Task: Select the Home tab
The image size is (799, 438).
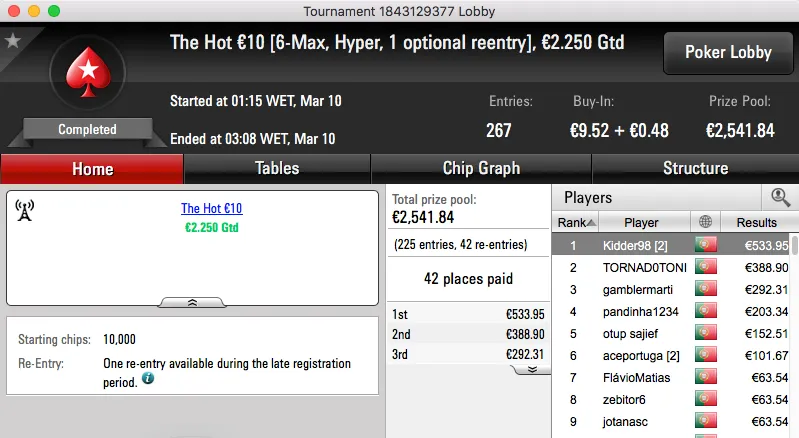Action: (92, 169)
